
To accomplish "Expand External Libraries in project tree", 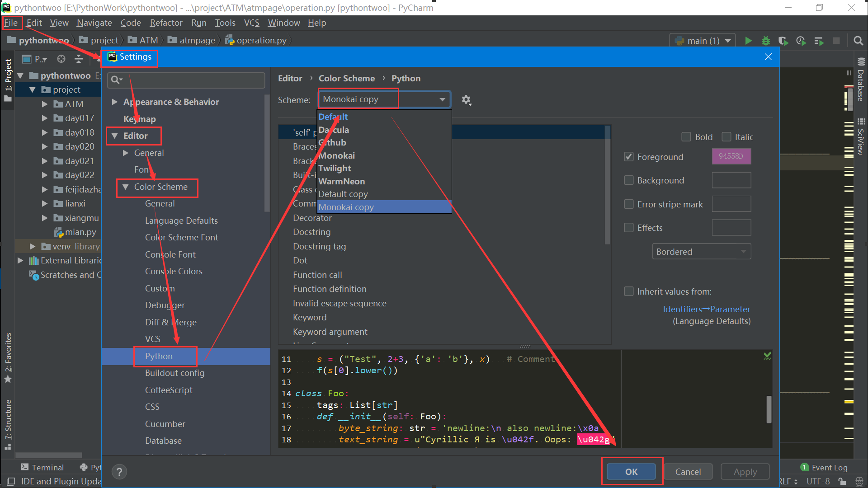I will tap(20, 261).
